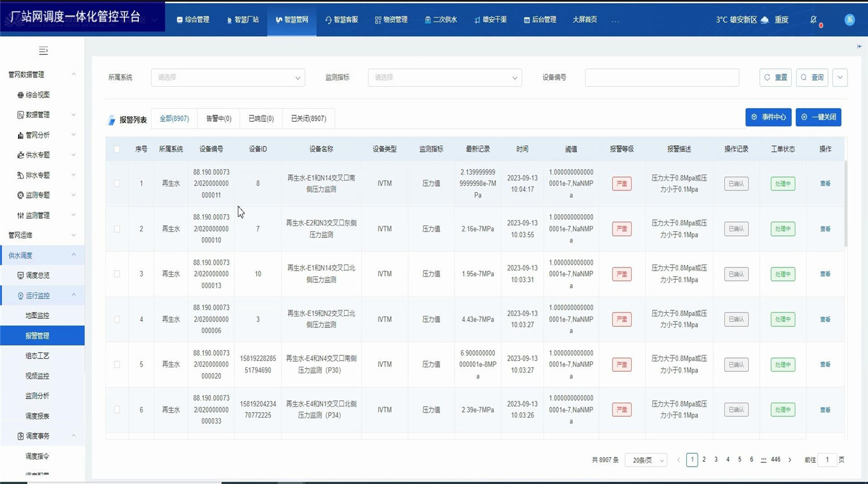Screen dimensions: 868x484
Task: Click the sidebar collapse hamburger icon
Action: [43, 50]
